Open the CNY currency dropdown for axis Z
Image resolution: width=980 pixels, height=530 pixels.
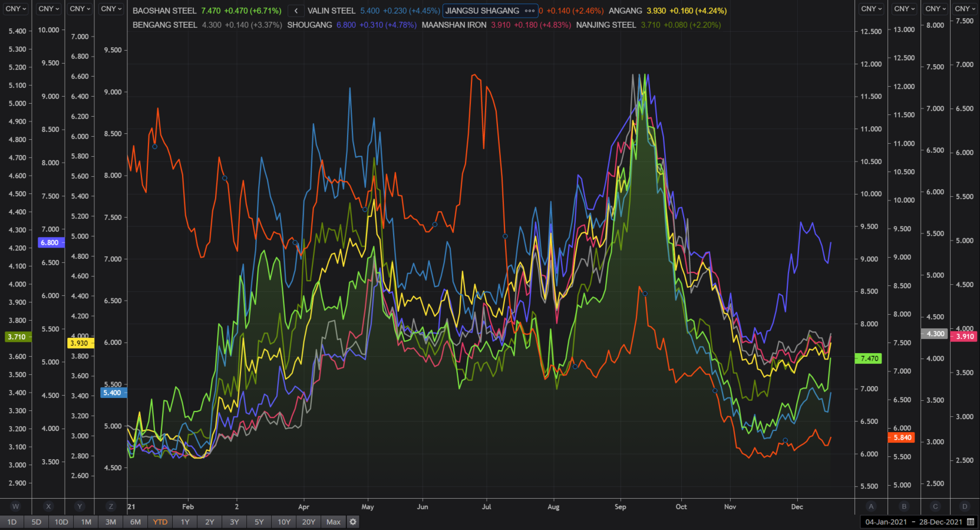pyautogui.click(x=111, y=9)
